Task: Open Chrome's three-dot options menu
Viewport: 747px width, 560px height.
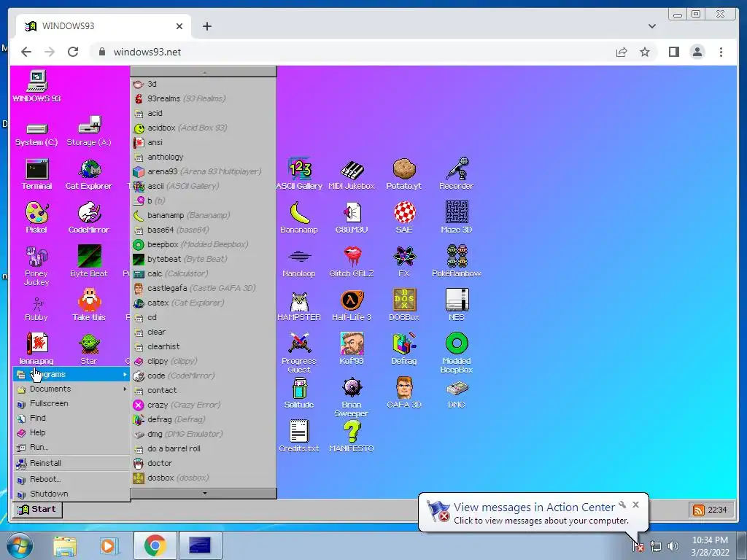Action: point(721,52)
